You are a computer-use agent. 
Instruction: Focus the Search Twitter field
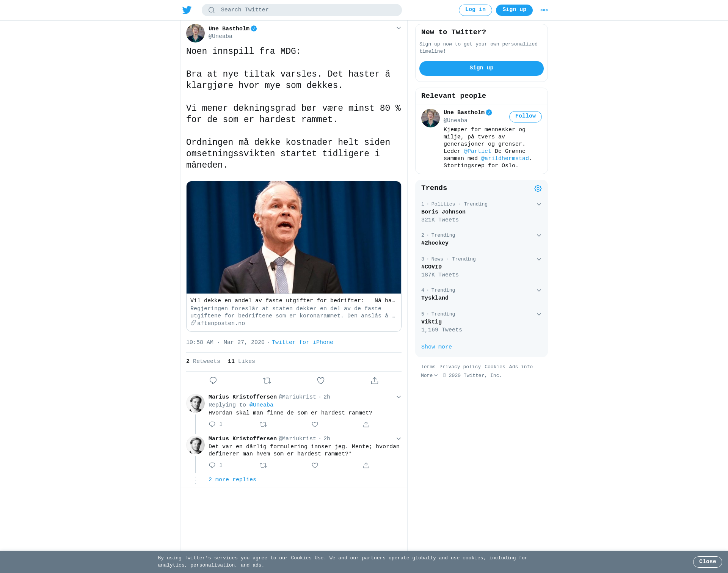[302, 10]
